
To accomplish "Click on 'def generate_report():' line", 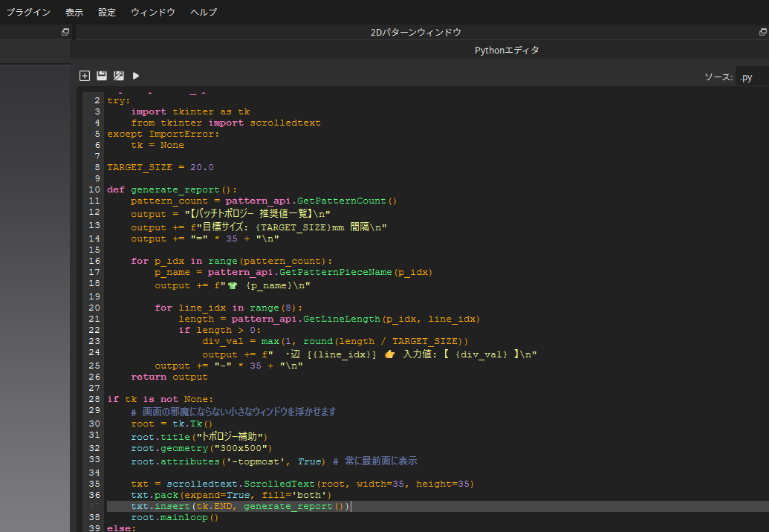I will (x=172, y=189).
